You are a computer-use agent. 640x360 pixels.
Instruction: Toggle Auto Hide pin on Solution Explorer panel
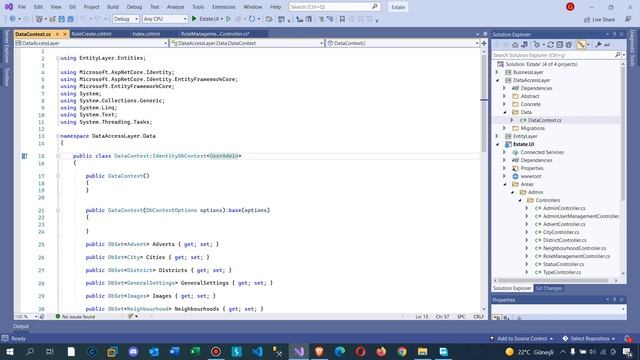(614, 34)
